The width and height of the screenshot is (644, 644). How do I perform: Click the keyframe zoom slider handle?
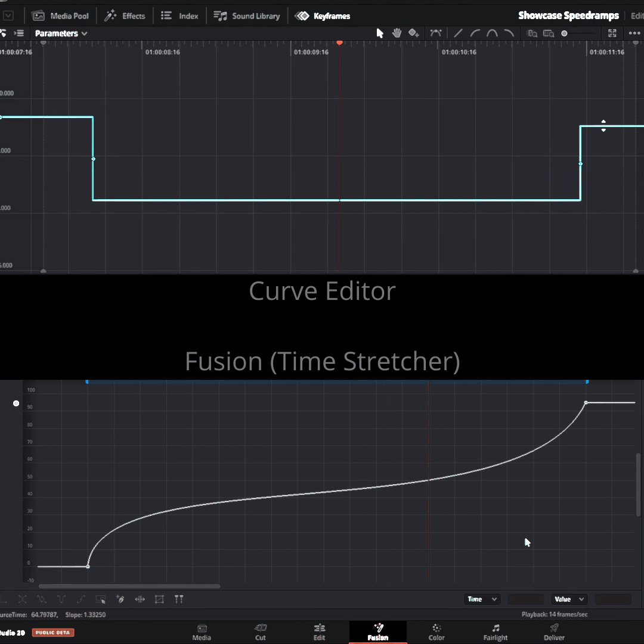click(564, 33)
